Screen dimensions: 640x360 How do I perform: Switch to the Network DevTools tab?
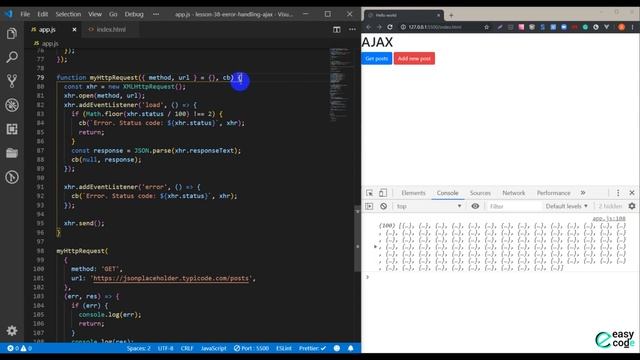(x=513, y=193)
